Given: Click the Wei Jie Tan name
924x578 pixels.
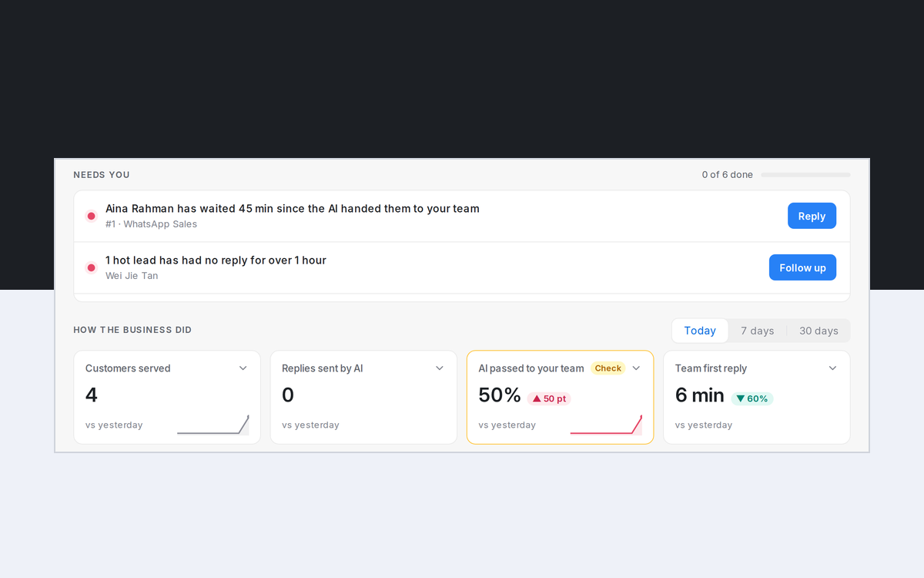Looking at the screenshot, I should [x=132, y=276].
